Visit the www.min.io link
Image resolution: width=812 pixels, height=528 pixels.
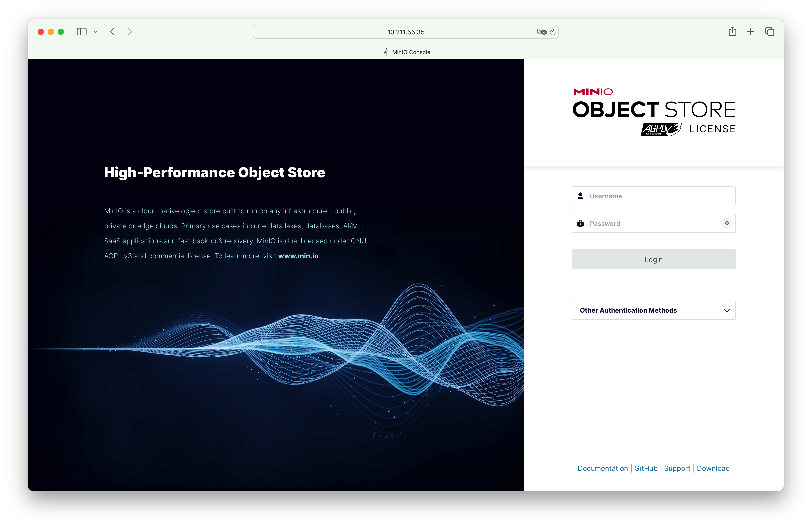click(x=298, y=256)
